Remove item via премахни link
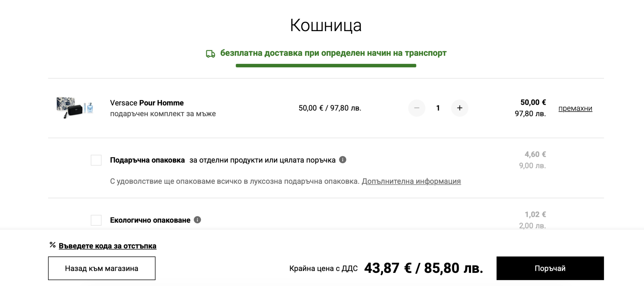 point(575,108)
